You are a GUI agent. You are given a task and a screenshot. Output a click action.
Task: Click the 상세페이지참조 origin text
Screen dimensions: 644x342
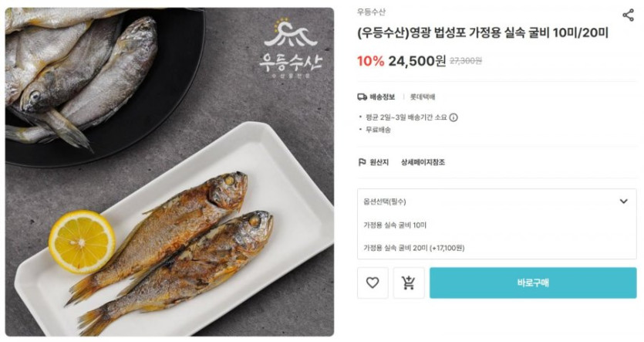[423, 162]
